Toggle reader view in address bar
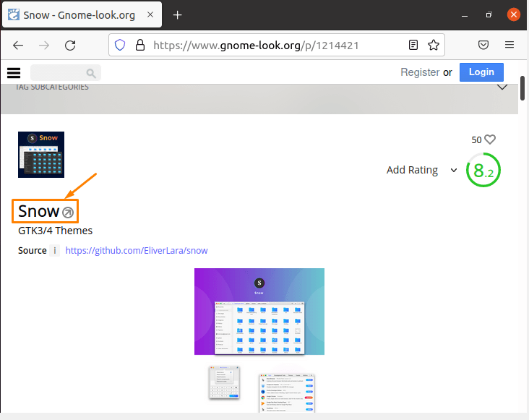The width and height of the screenshot is (529, 420). coord(413,45)
